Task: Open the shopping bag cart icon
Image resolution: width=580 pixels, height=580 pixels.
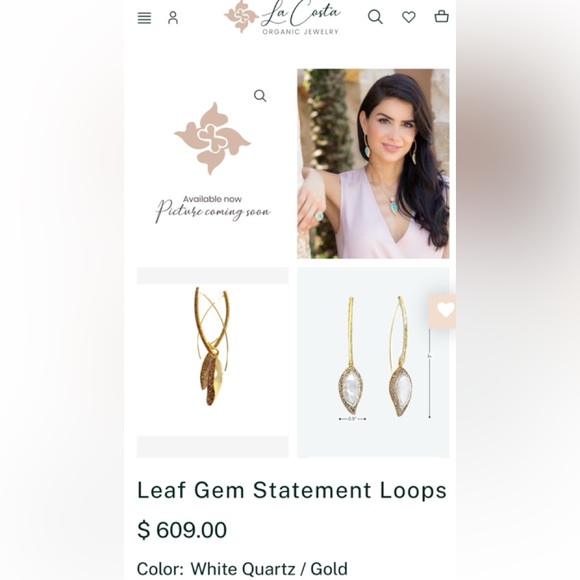Action: tap(441, 17)
